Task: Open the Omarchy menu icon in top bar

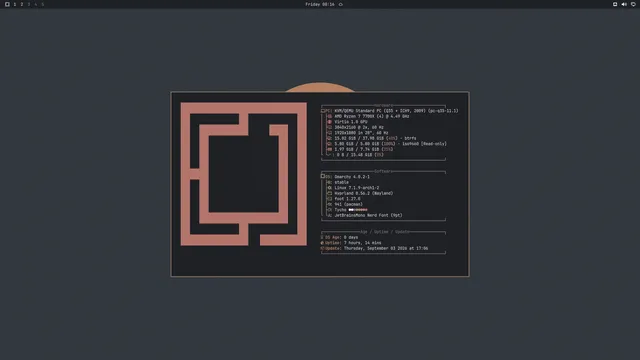Action: tap(7, 4)
